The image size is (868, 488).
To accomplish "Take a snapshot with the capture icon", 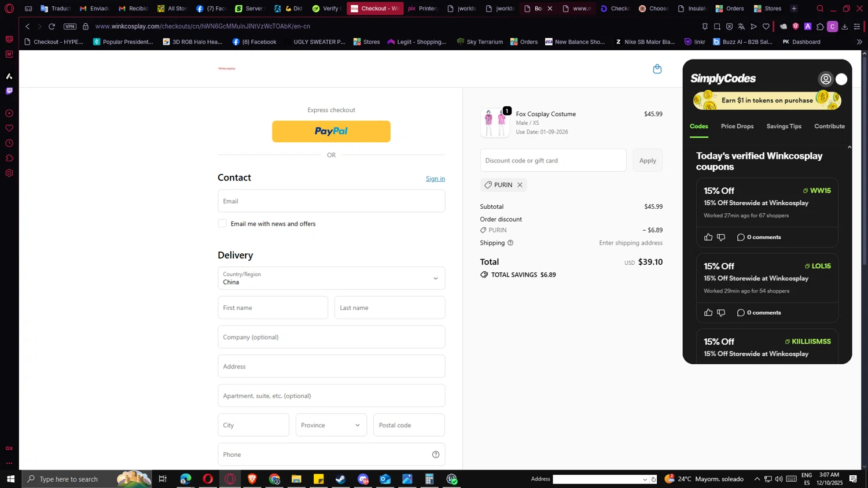I will coord(717,27).
